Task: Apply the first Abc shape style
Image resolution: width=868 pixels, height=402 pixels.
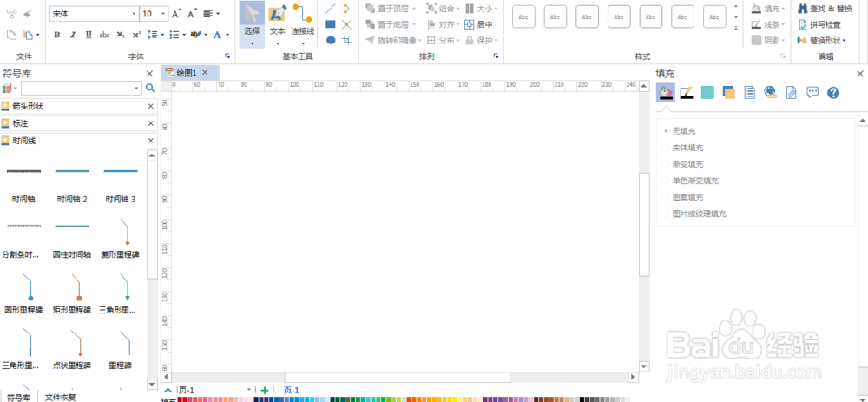Action: coord(523,16)
